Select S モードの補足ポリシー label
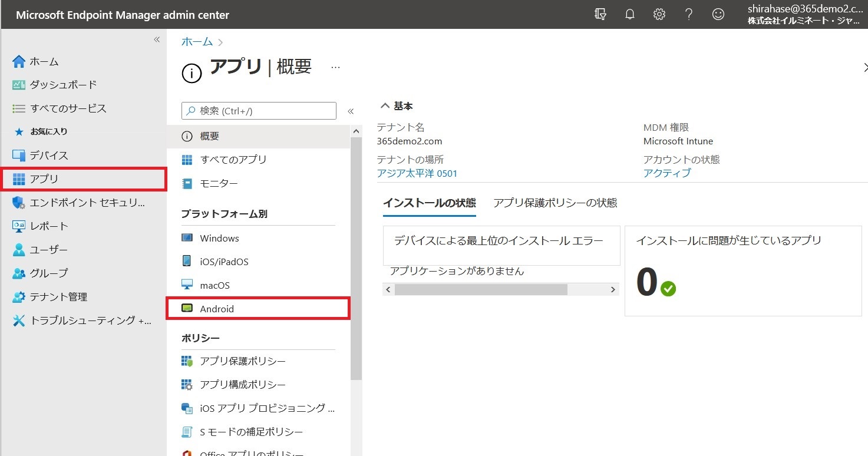The width and height of the screenshot is (868, 456). [252, 432]
